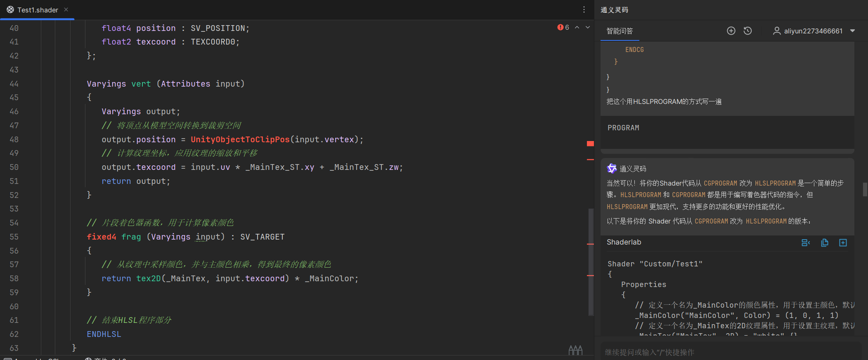Focus the 继续提问 chat input field
The height and width of the screenshot is (360, 868).
click(x=731, y=352)
